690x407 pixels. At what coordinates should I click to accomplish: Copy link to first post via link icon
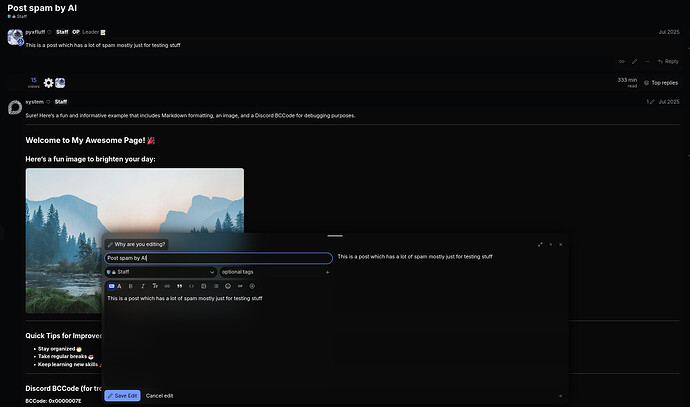tap(622, 62)
